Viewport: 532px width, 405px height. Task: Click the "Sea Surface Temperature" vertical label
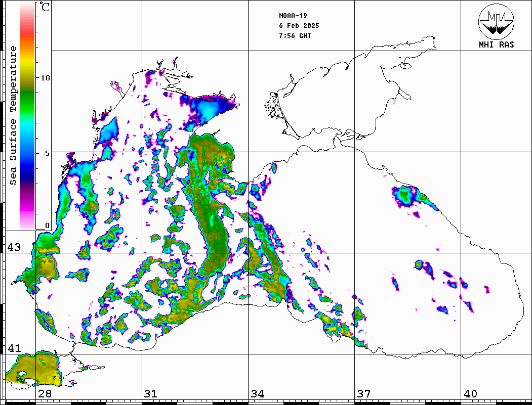13,116
